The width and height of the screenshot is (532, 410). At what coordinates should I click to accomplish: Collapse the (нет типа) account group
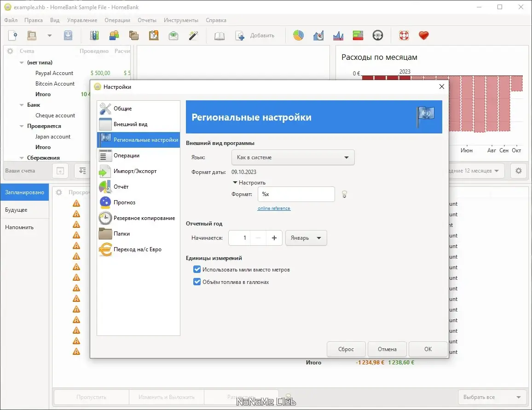(22, 63)
